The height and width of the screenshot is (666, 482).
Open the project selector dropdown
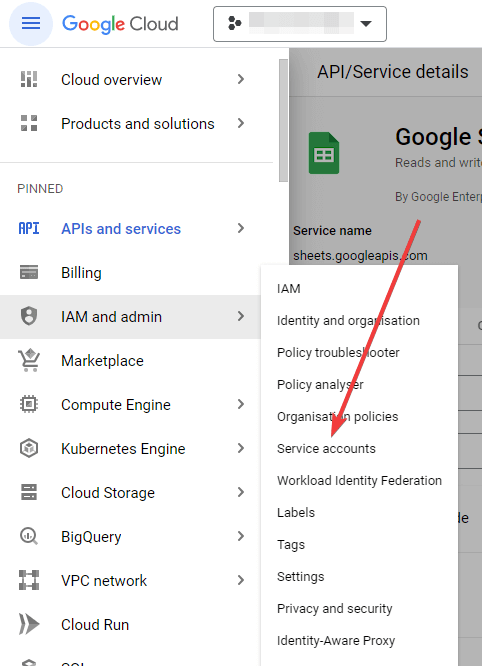[x=300, y=24]
